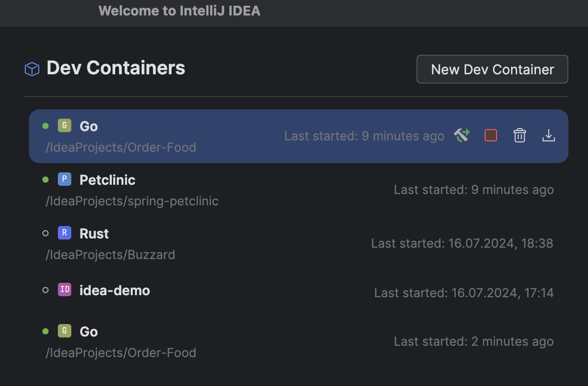
Task: Click the Dev Containers heading
Action: tap(116, 68)
